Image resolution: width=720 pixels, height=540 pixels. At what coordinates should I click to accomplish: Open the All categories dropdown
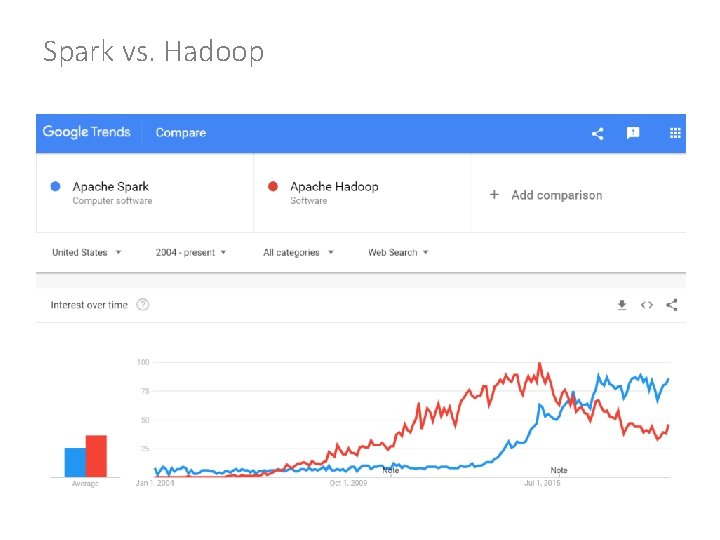pyautogui.click(x=298, y=253)
